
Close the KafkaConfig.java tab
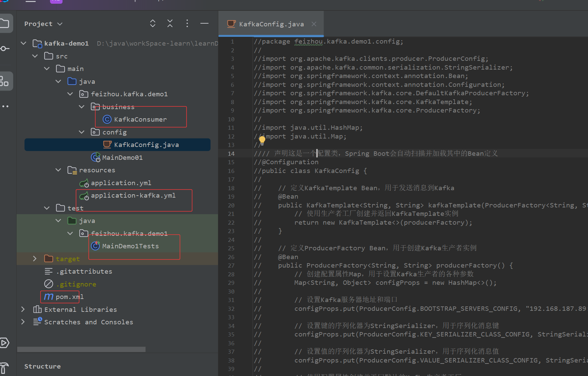(314, 24)
